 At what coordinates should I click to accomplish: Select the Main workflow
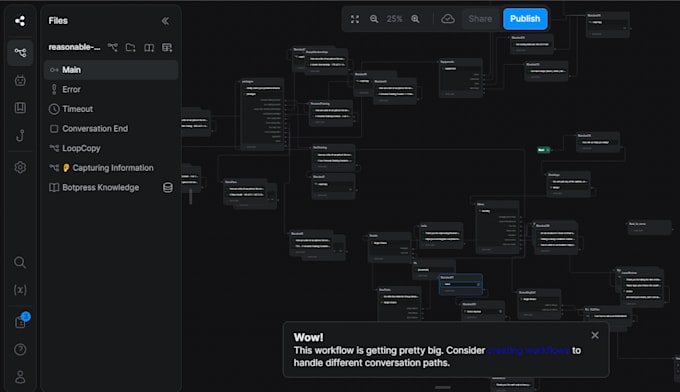click(111, 70)
